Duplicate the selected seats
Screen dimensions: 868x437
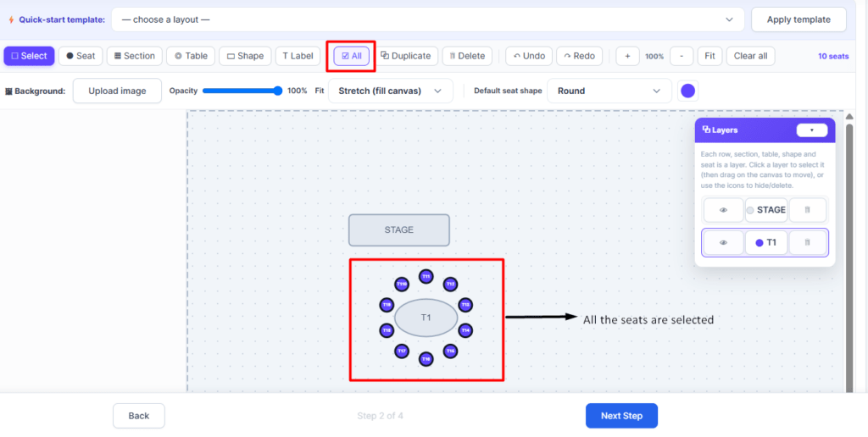(406, 56)
